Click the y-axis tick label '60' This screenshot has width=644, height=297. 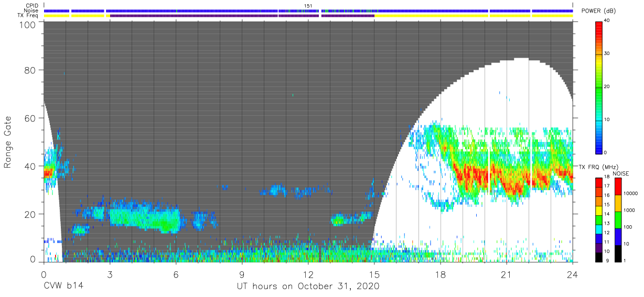pos(30,118)
